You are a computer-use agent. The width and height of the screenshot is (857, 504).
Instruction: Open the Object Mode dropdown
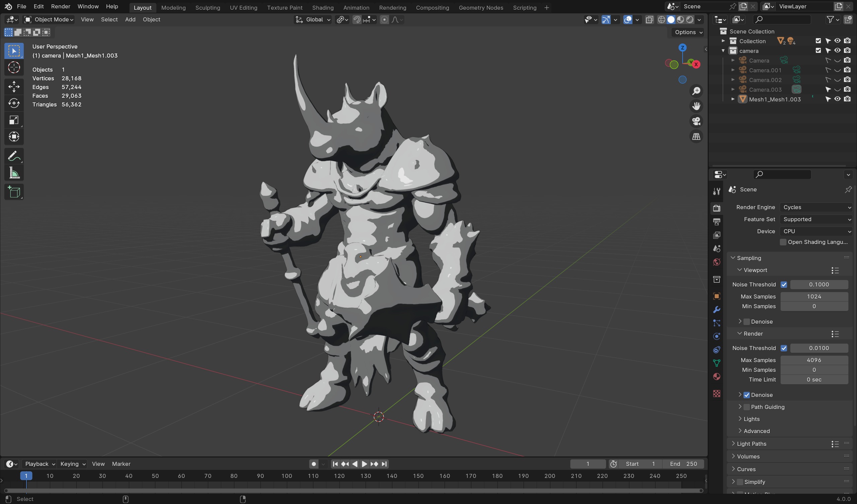click(49, 20)
